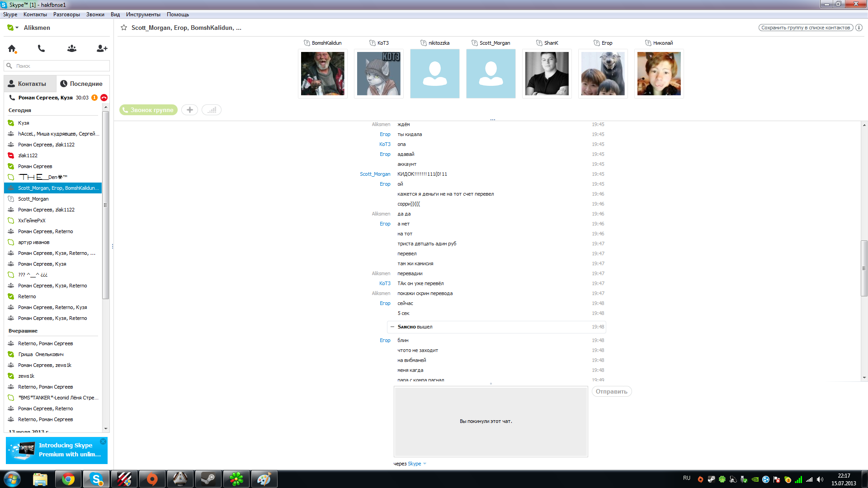Open Google Chrome from the taskbar

coord(68,479)
